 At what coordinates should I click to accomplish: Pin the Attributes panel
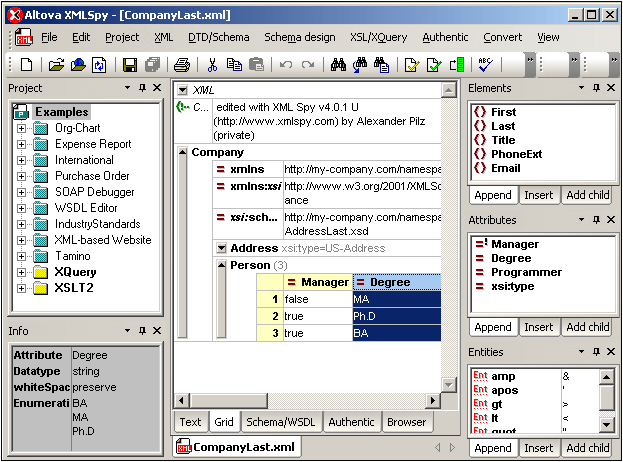coord(596,219)
